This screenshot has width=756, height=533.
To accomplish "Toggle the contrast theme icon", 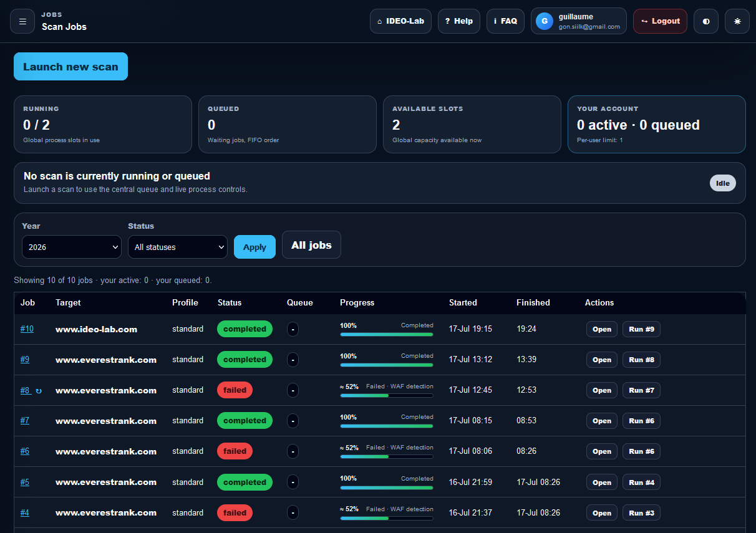I will click(x=706, y=21).
